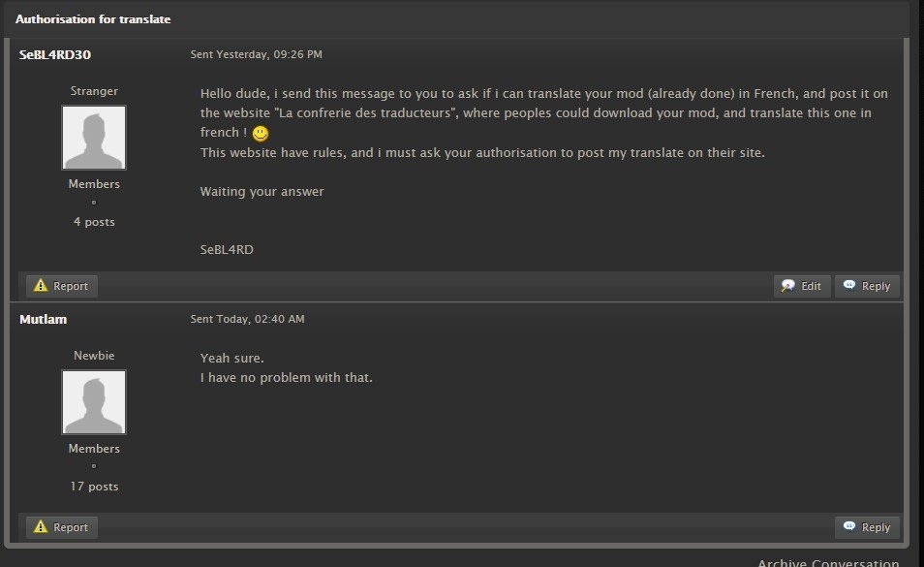Click the warning icon on SeBL4RD30's Report button
Viewport: 924px width, 567px height.
coord(40,286)
